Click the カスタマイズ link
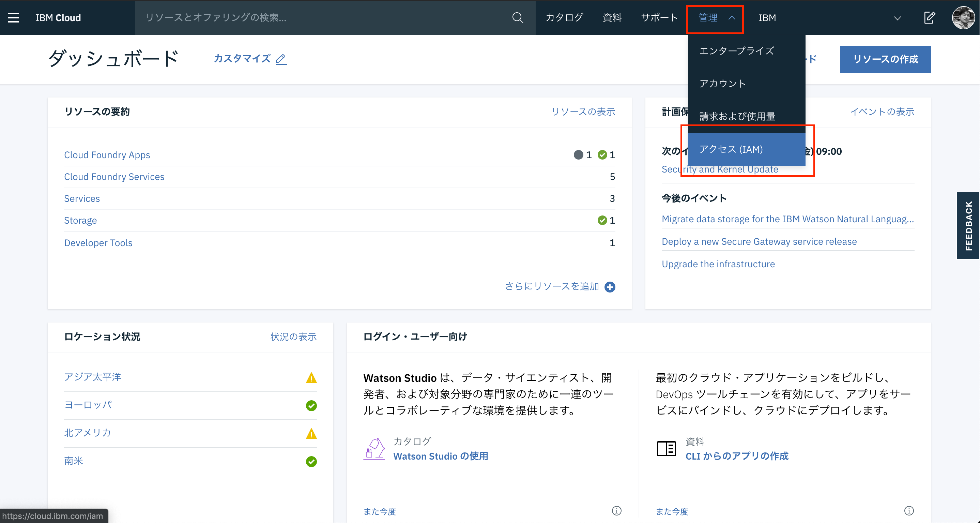 [242, 59]
